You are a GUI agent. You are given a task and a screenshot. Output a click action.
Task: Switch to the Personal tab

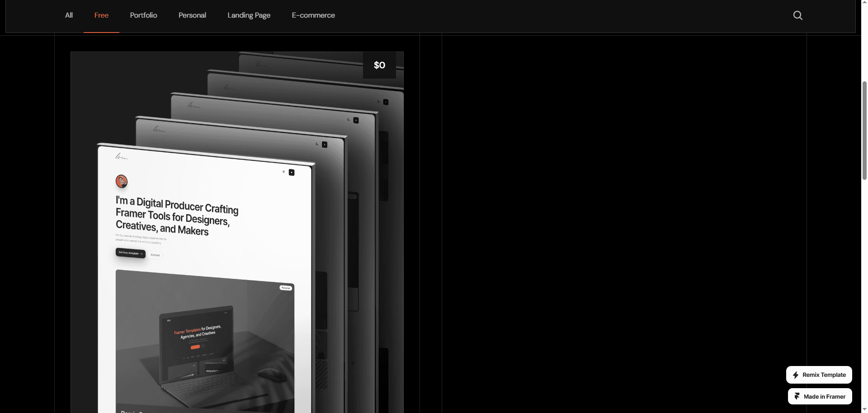pyautogui.click(x=192, y=15)
